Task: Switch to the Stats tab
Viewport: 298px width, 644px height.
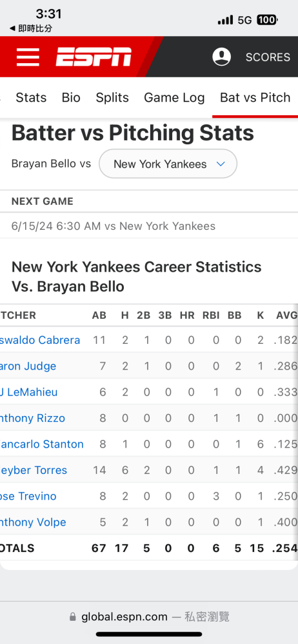Action: [x=31, y=97]
